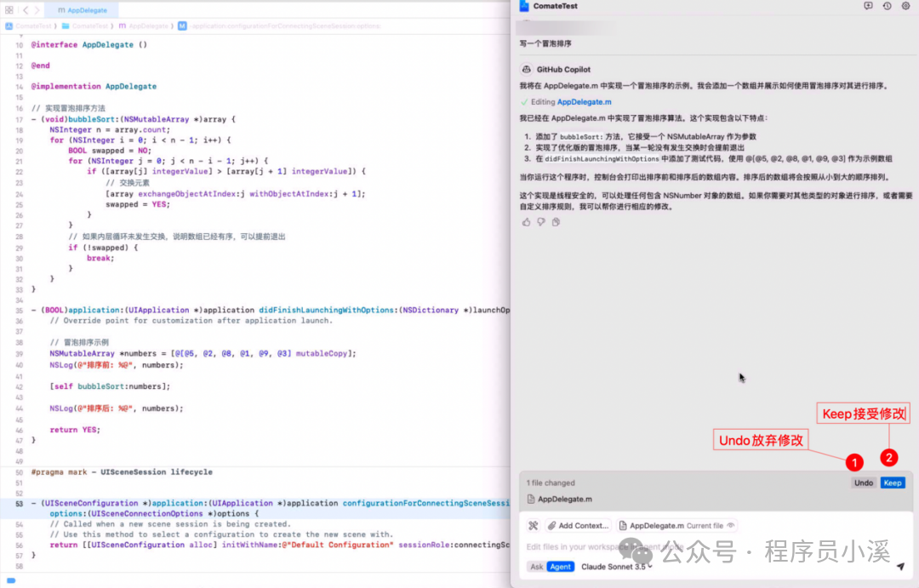The height and width of the screenshot is (588, 919).
Task: Start a new Copilot chat
Action: pos(868,6)
